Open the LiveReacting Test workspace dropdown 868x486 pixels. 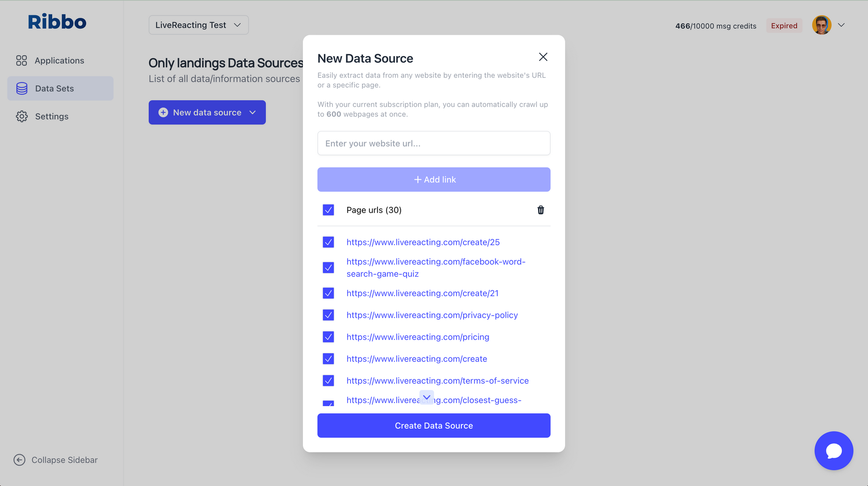tap(198, 25)
